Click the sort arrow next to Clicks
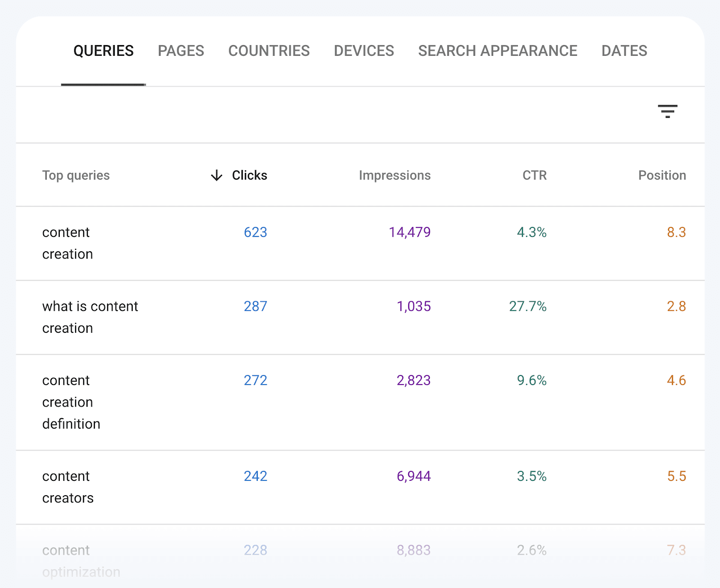The image size is (720, 588). point(216,176)
